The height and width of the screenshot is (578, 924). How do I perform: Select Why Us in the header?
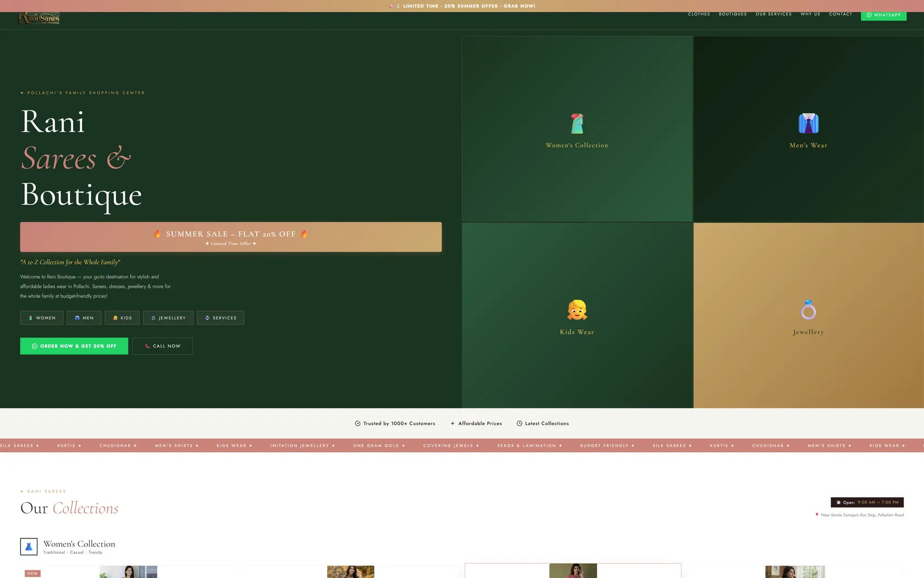click(810, 14)
